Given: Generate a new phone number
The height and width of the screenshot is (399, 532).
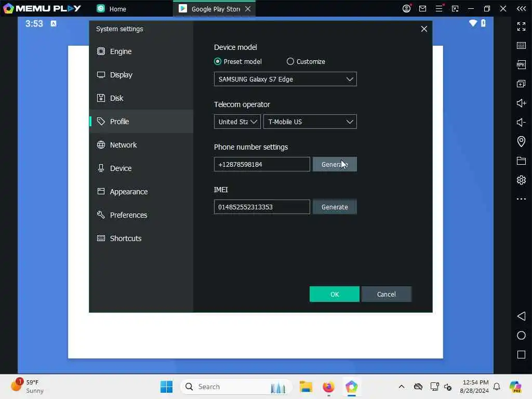Looking at the screenshot, I should [335, 164].
